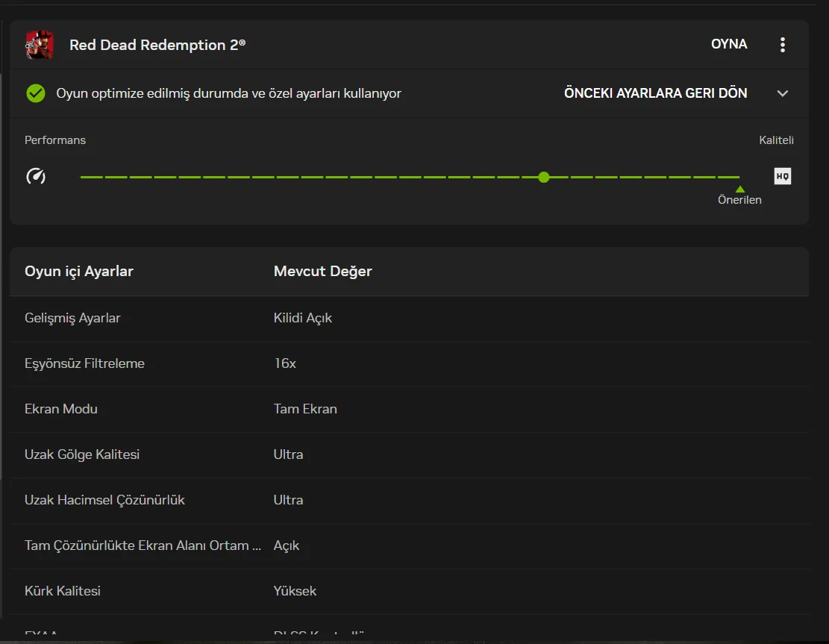
Task: Click the Red Dead Redemption 2 game icon
Action: click(40, 45)
